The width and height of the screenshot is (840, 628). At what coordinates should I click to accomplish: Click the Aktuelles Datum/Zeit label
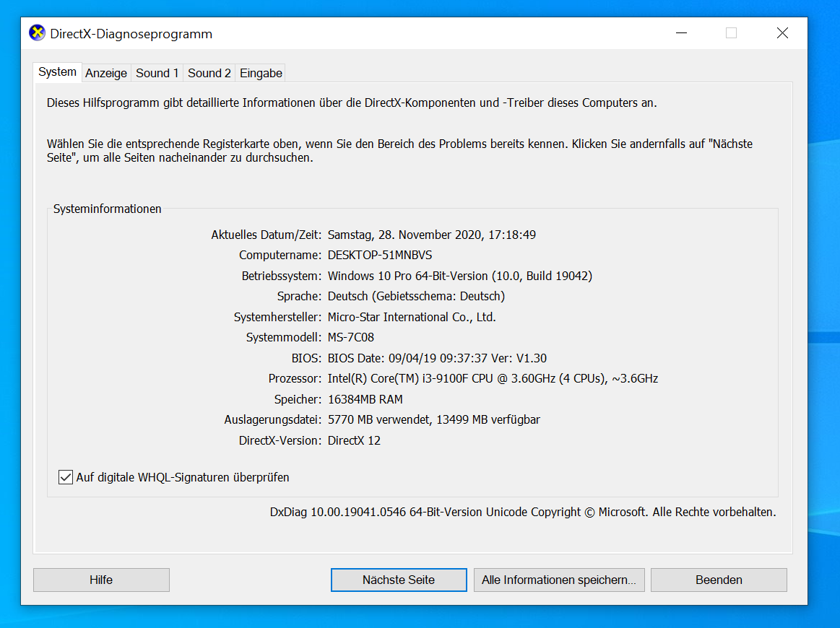267,235
